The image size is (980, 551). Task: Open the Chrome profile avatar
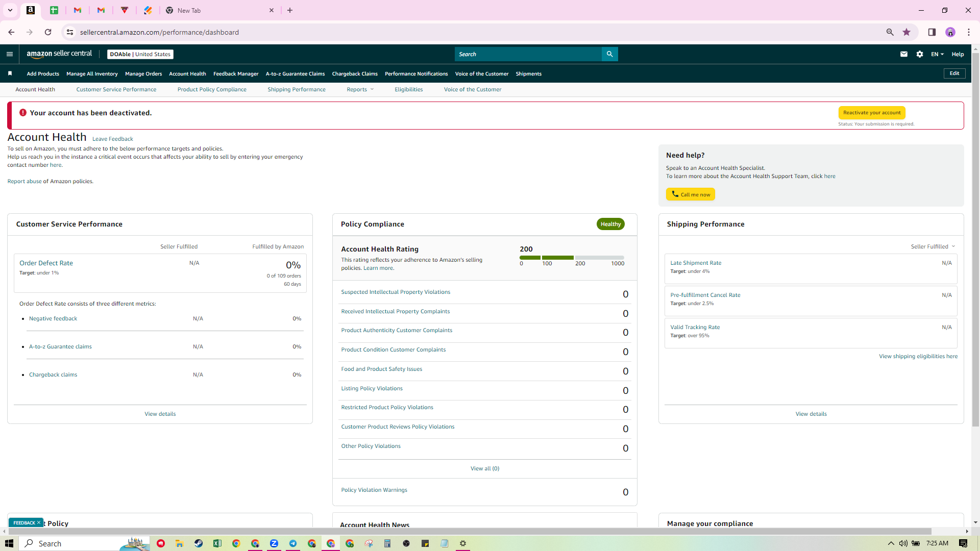pos(950,32)
